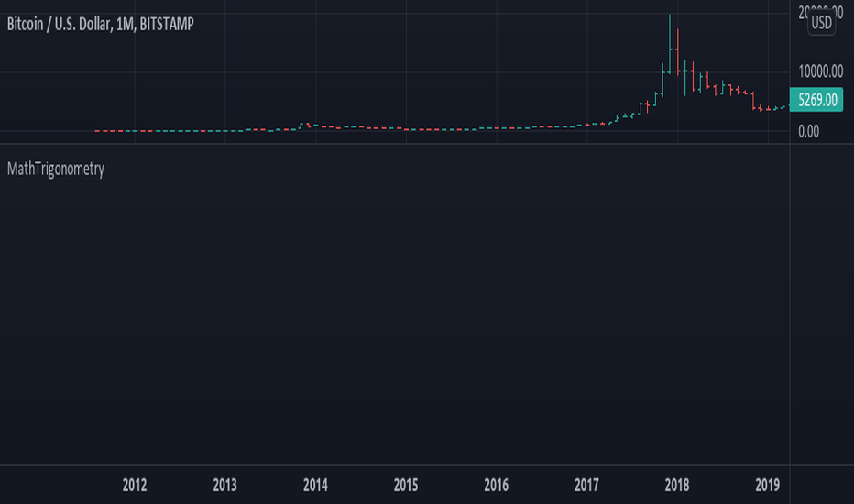
Task: Click the 2014 time axis label
Action: click(315, 485)
